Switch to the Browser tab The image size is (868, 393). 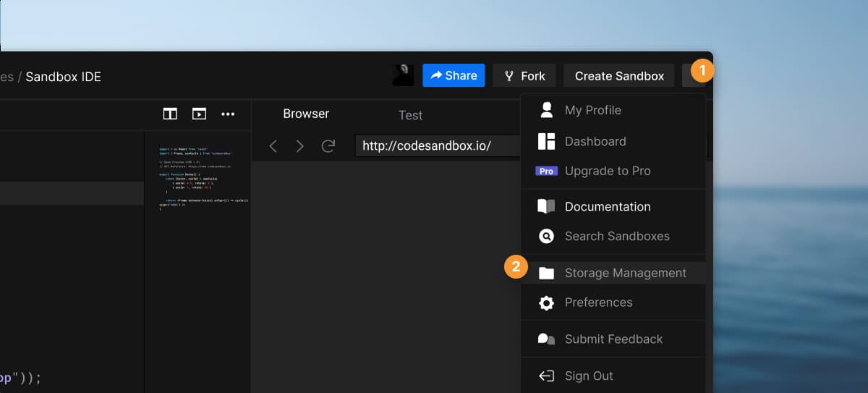point(306,114)
